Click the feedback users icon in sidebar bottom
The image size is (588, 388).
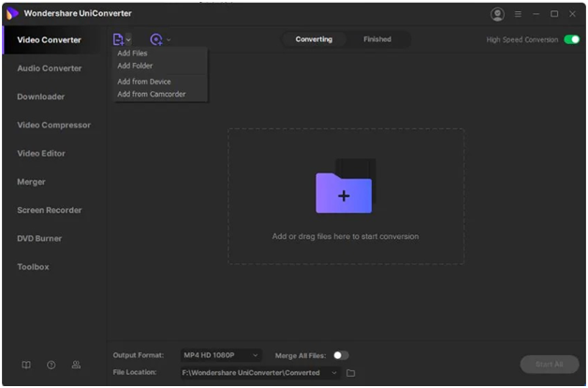pos(76,365)
